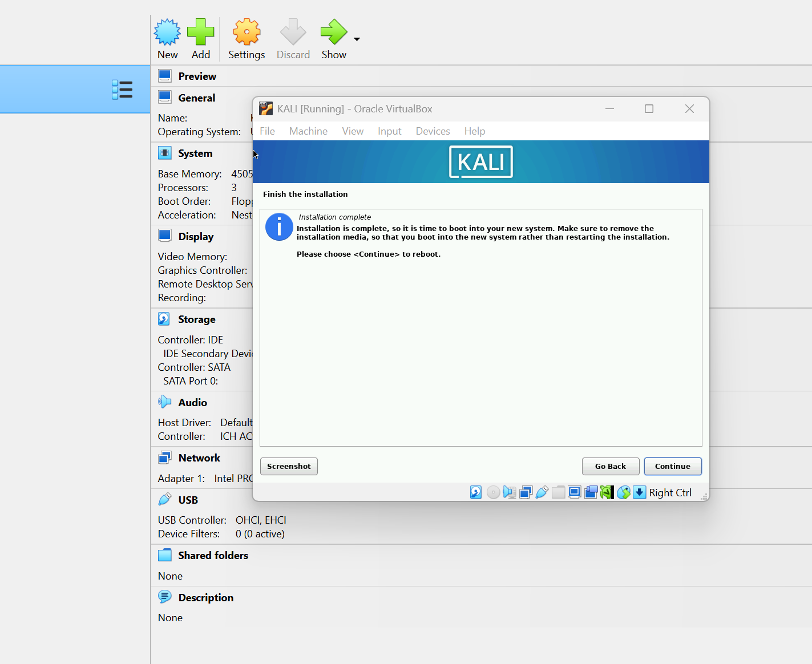Click the network status bar icon
Image resolution: width=812 pixels, height=664 pixels.
526,492
